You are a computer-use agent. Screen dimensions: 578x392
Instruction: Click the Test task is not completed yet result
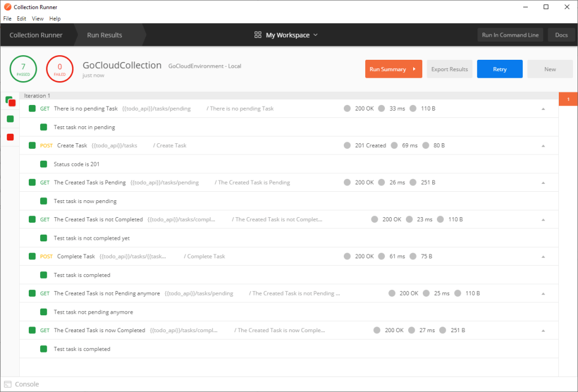(92, 238)
